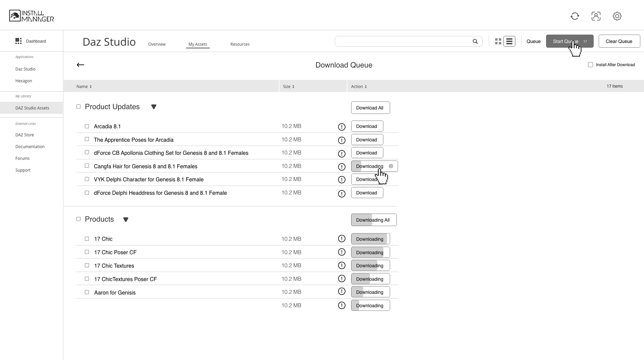
Task: Select Arcadia 8.1 checkbox
Action: (87, 126)
